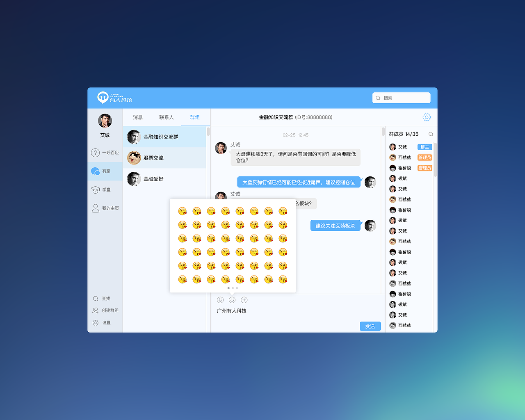Select admin member 西兹兹 with 管理员 badge

pyautogui.click(x=410, y=157)
